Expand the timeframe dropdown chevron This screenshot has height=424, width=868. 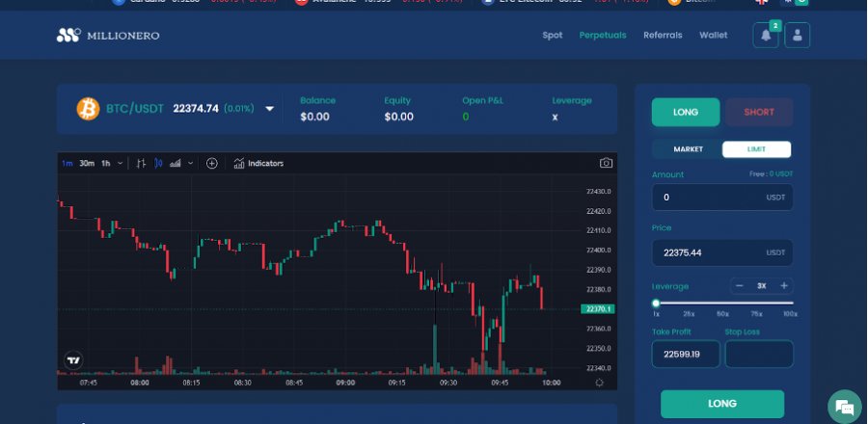point(121,163)
